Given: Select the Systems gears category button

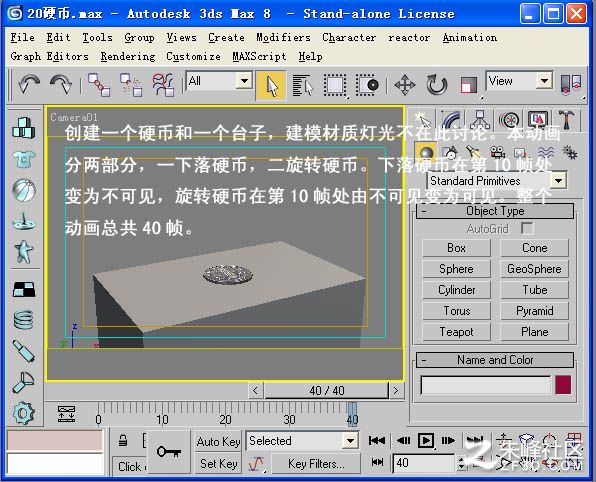Looking at the screenshot, I should tap(570, 153).
